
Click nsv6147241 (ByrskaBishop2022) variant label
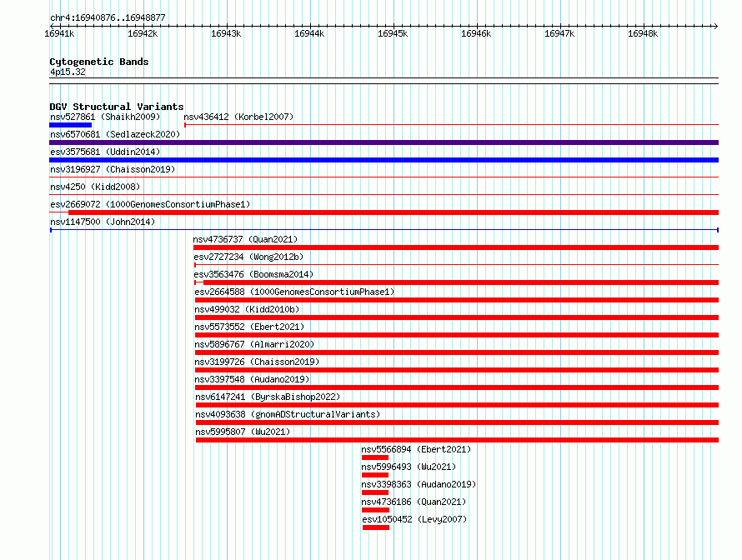268,397
